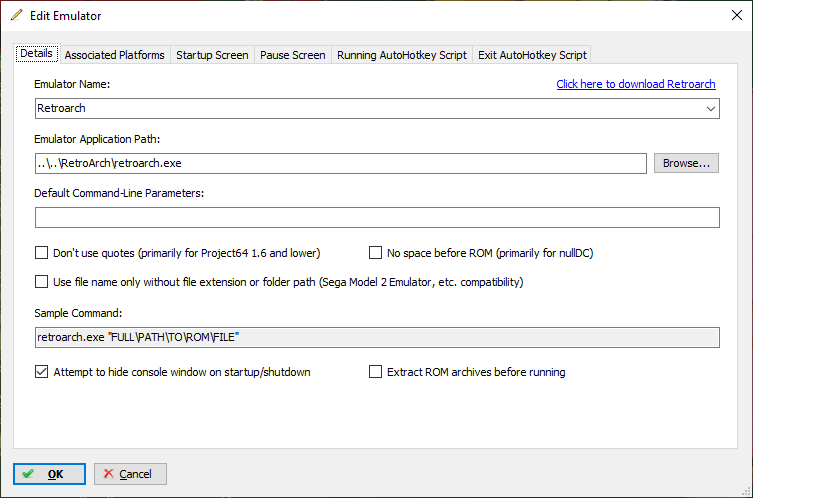Switch to the Details tab
Image resolution: width=819 pixels, height=498 pixels.
(37, 53)
